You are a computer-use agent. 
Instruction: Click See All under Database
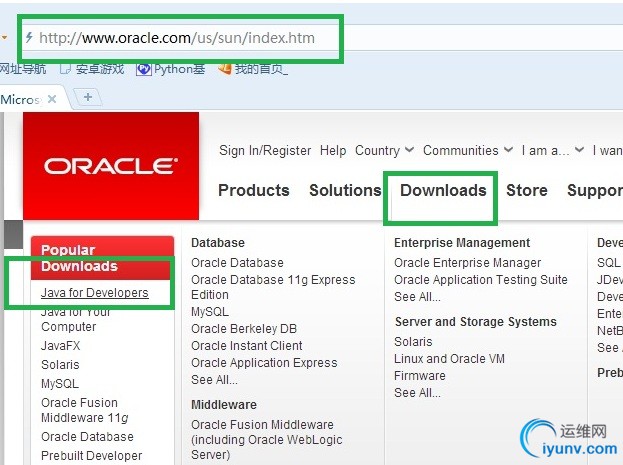[214, 380]
